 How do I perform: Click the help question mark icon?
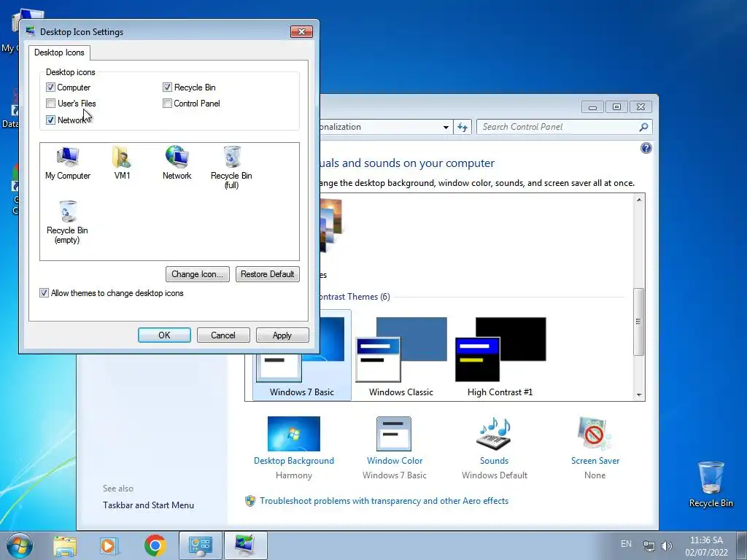pos(646,148)
